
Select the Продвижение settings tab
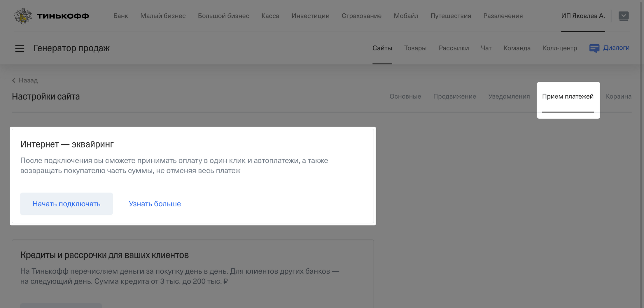point(455,96)
